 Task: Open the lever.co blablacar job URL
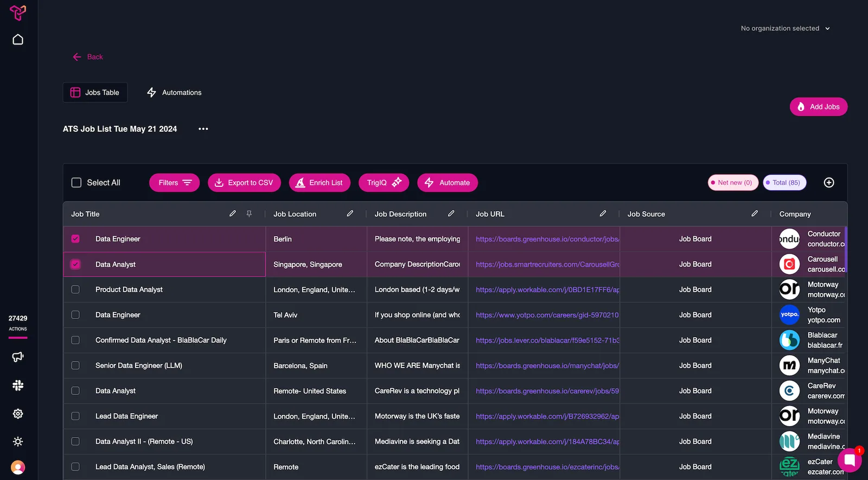pos(547,340)
